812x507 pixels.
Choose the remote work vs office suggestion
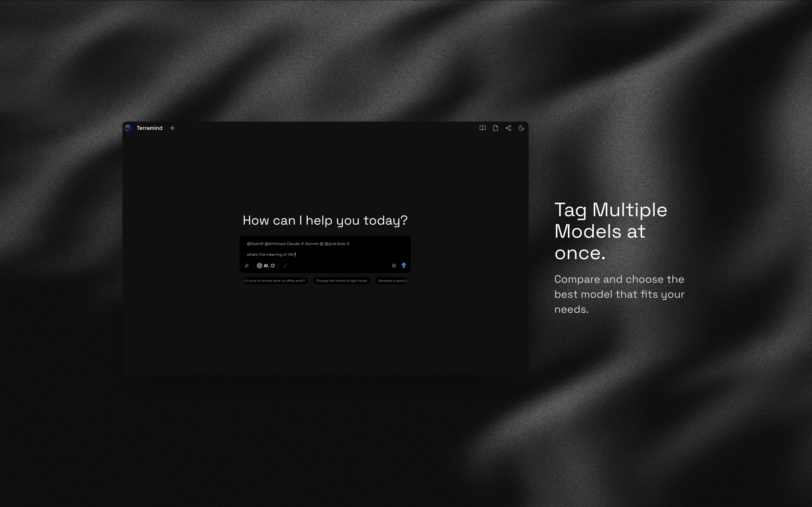pos(274,281)
